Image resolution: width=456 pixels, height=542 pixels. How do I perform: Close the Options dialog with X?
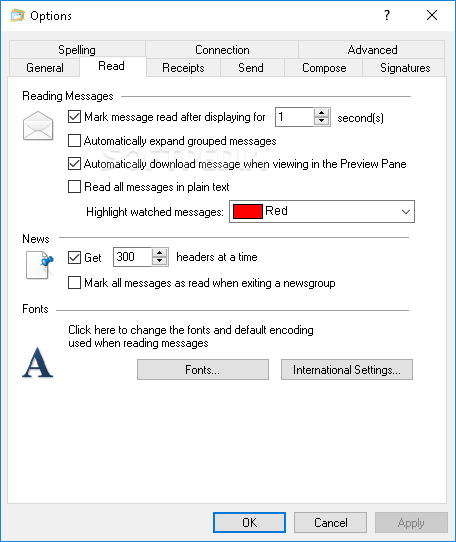pyautogui.click(x=432, y=15)
